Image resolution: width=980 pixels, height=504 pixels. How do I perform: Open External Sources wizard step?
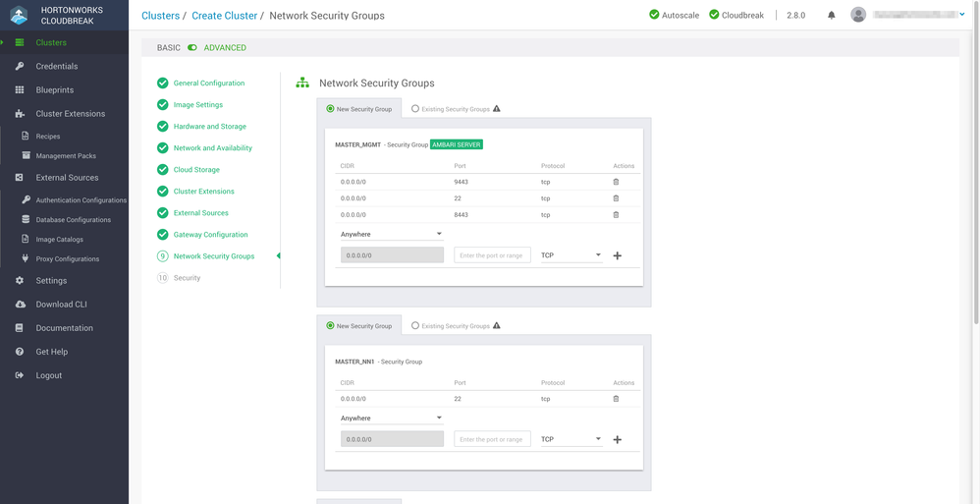(x=200, y=212)
